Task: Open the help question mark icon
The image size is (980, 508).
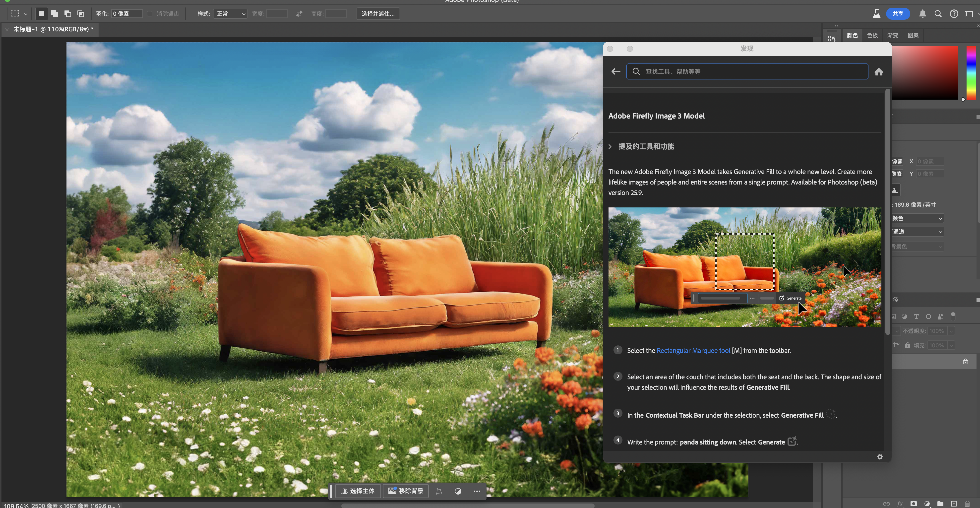Action: click(954, 14)
